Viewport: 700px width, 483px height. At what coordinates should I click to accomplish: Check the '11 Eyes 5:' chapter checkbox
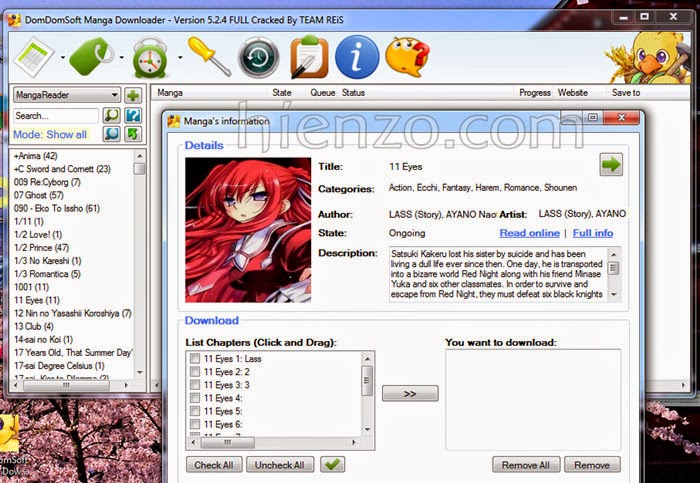point(195,411)
